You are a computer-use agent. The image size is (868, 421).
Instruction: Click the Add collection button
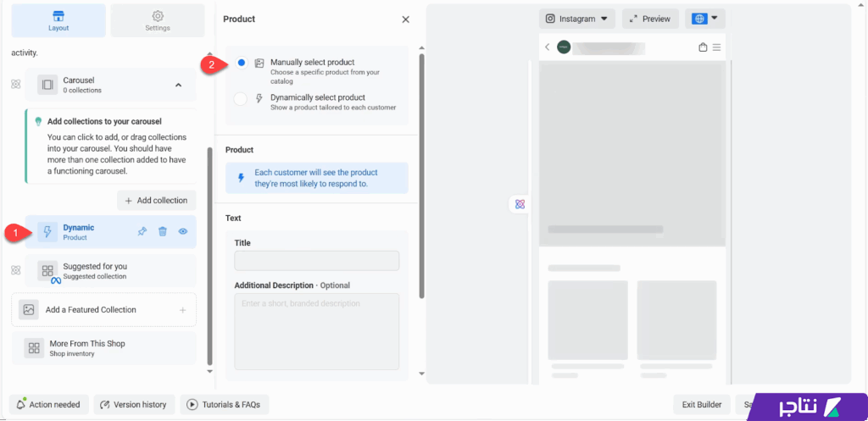(156, 201)
